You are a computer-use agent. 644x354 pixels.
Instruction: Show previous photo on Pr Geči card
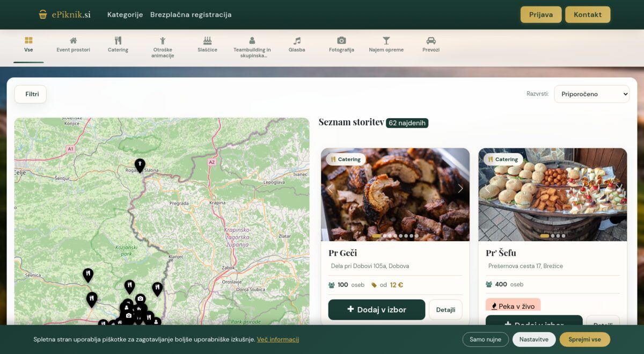click(330, 188)
